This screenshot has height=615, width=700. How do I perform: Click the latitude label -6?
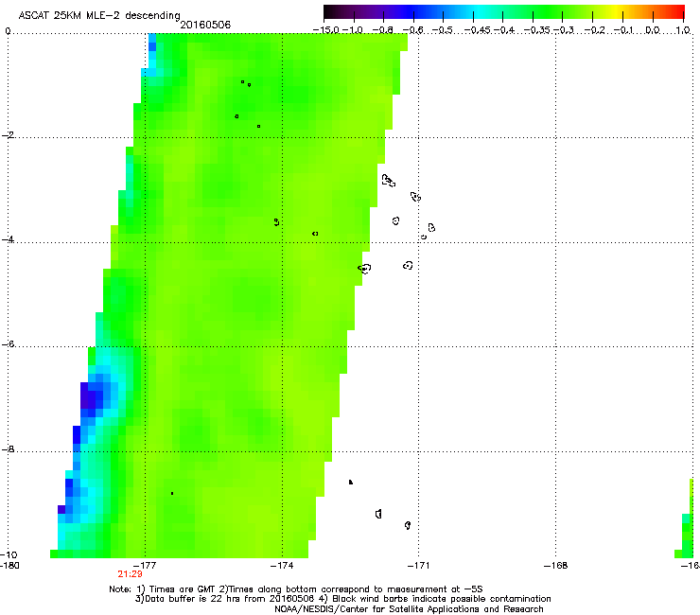point(8,343)
